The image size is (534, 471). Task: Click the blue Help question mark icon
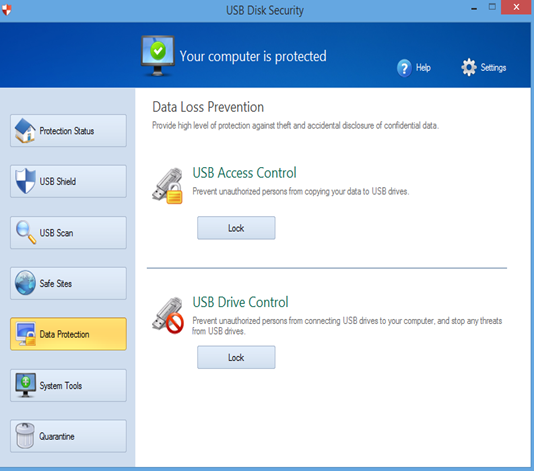pyautogui.click(x=404, y=68)
